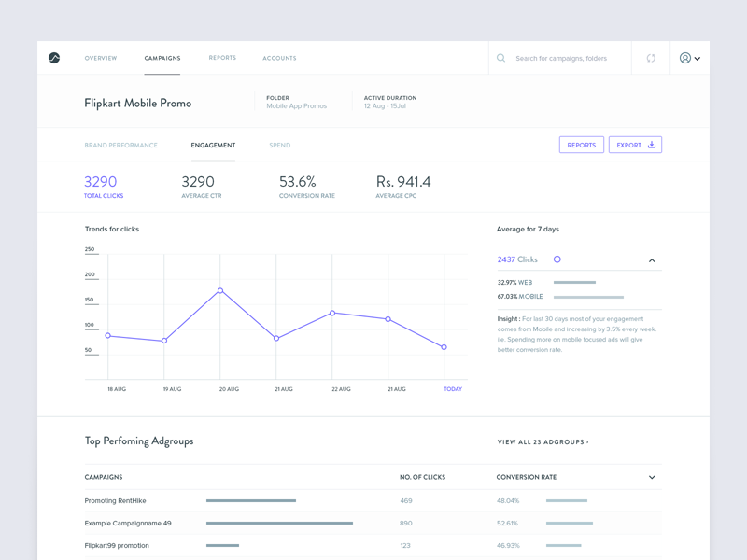Select the Campaigns nav item
Image resolution: width=747 pixels, height=560 pixels.
(x=162, y=58)
